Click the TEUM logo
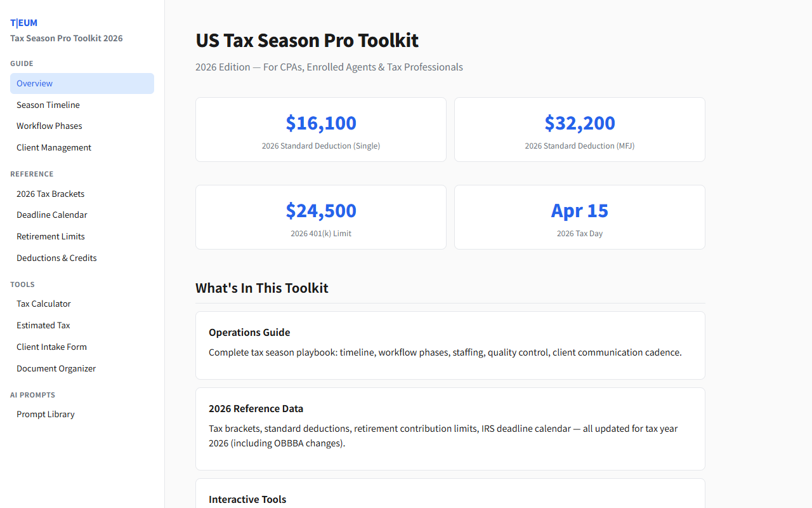Viewport: 812px width, 508px height. [24, 23]
